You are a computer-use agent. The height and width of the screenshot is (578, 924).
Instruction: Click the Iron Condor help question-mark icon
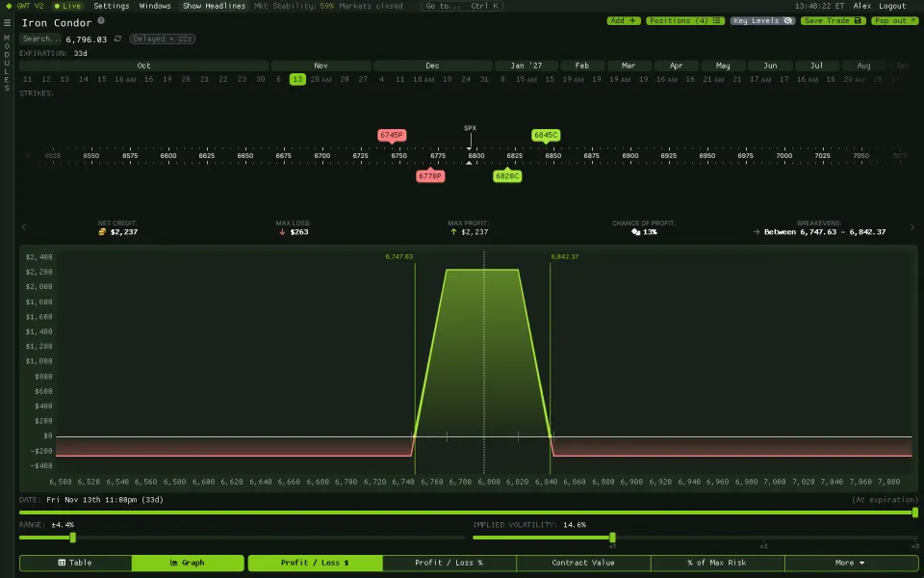click(x=101, y=20)
